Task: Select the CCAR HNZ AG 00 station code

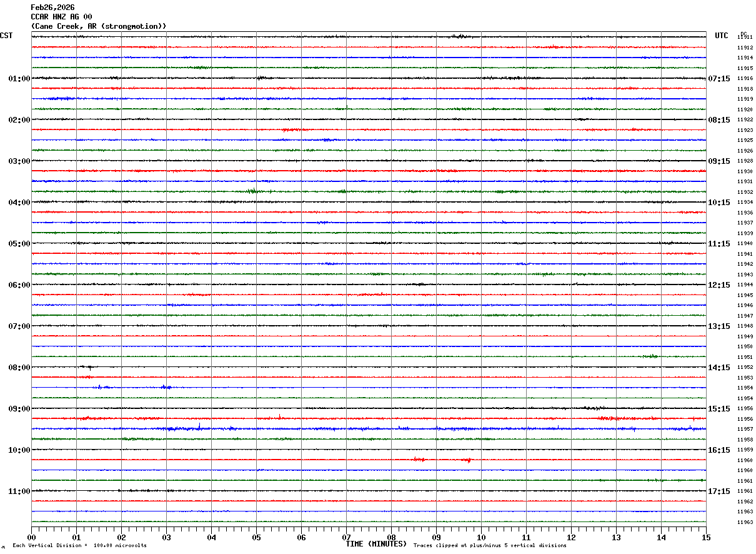Action: [61, 17]
